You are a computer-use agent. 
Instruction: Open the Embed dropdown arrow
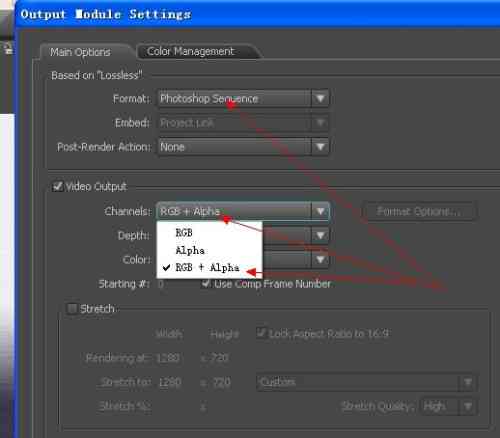(320, 123)
